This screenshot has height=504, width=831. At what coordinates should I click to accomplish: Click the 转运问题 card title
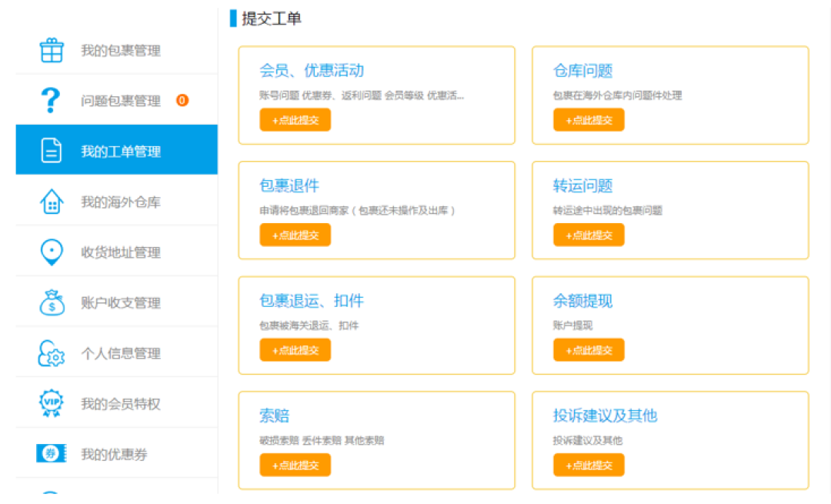(583, 185)
